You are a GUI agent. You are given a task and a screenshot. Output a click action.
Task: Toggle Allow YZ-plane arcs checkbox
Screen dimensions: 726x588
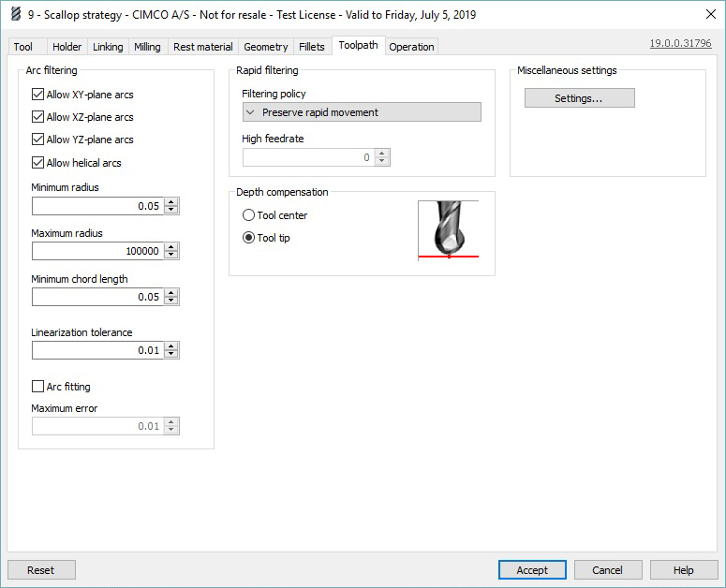[37, 140]
